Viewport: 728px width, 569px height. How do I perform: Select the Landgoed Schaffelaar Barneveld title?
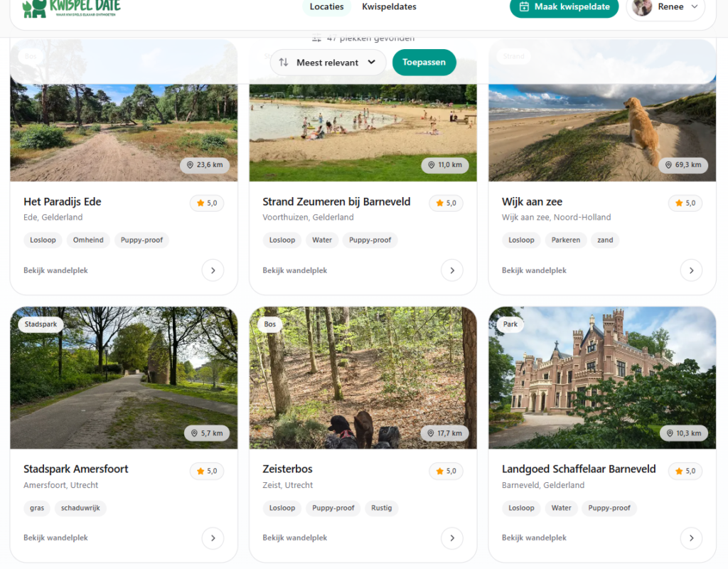tap(579, 469)
